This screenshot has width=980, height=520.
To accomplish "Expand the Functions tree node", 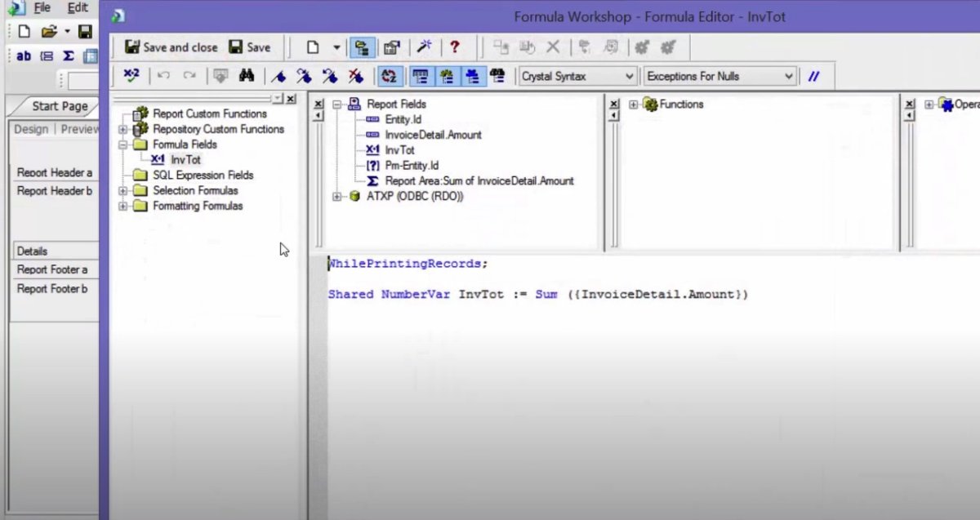I will click(634, 104).
